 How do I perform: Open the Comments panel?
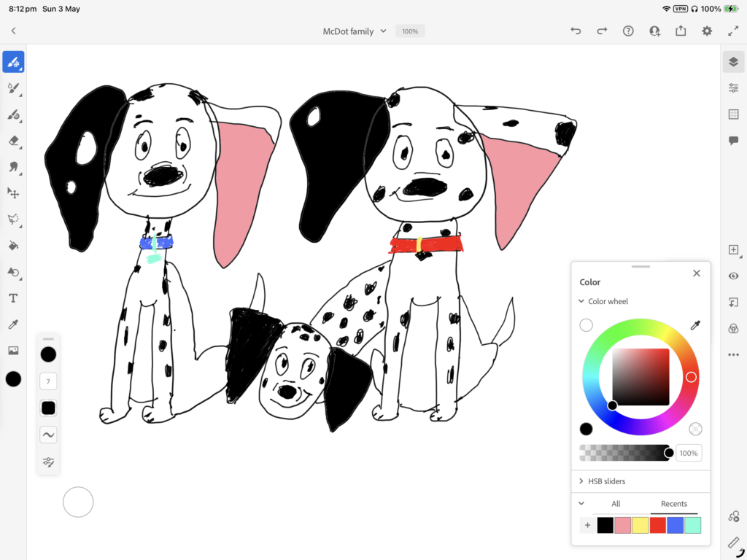(x=734, y=141)
